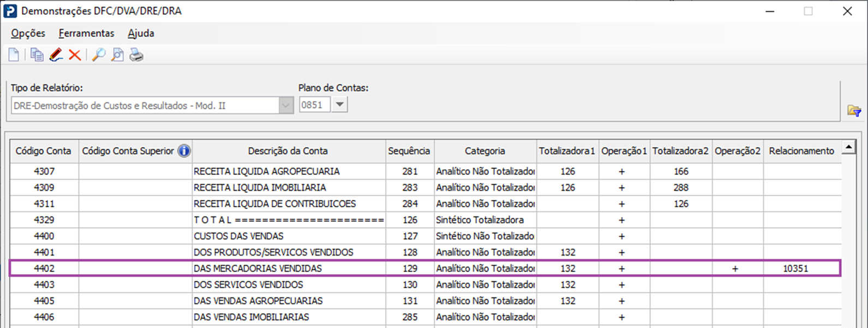868x328 pixels.
Task: Click the Categoria column header
Action: (x=485, y=151)
